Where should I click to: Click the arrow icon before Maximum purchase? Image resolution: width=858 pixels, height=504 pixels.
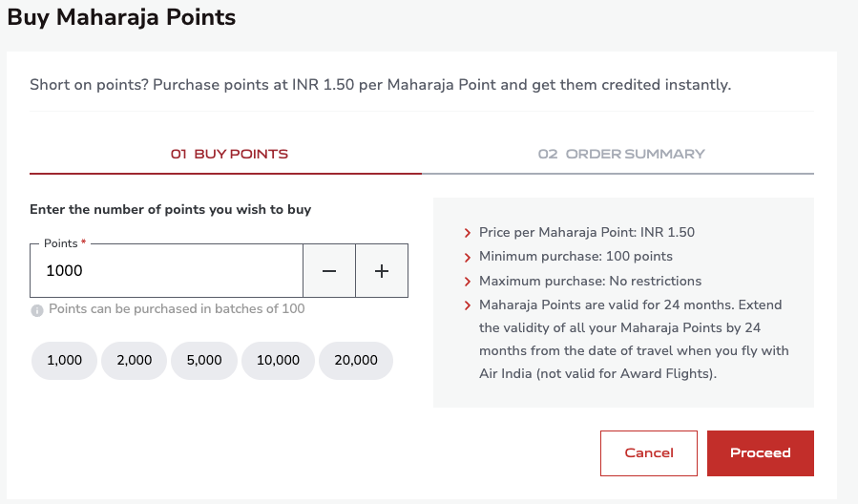click(x=468, y=282)
